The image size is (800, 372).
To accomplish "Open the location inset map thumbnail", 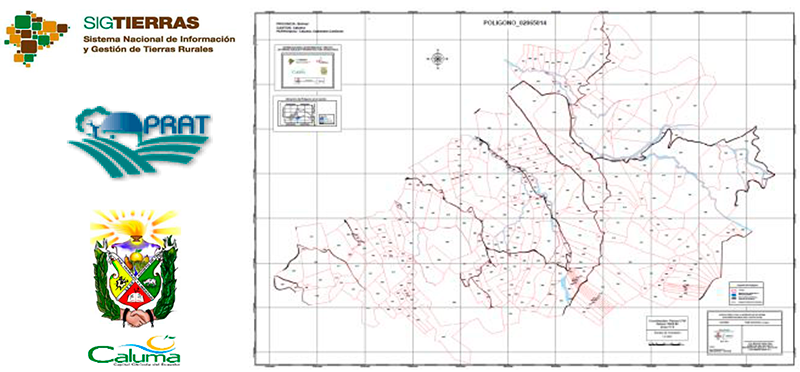I will (x=308, y=113).
